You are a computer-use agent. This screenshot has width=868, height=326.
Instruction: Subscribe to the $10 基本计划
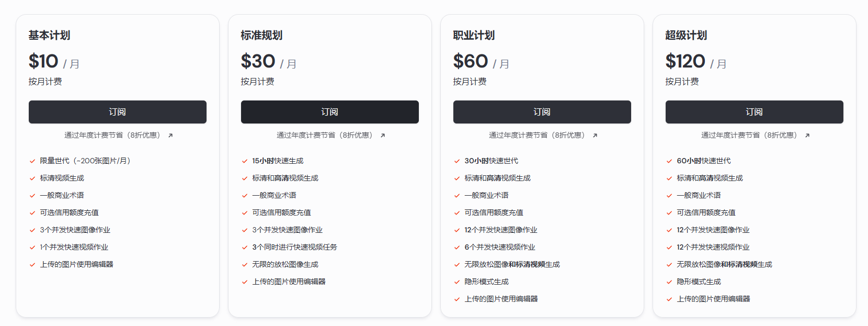[x=118, y=112]
